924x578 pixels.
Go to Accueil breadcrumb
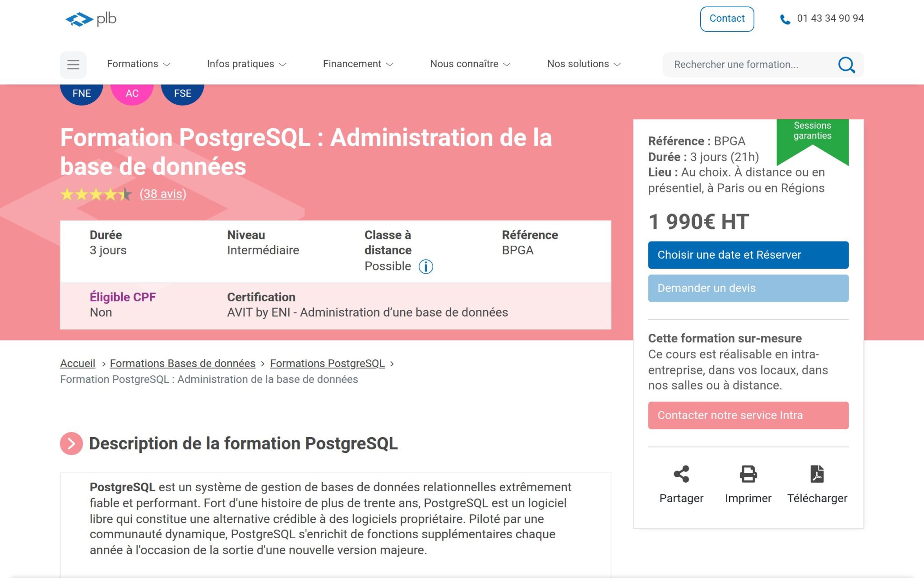click(x=78, y=364)
